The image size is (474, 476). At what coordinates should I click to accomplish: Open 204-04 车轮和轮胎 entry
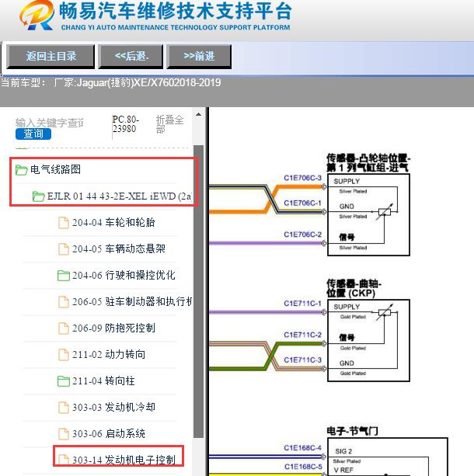[x=113, y=223]
